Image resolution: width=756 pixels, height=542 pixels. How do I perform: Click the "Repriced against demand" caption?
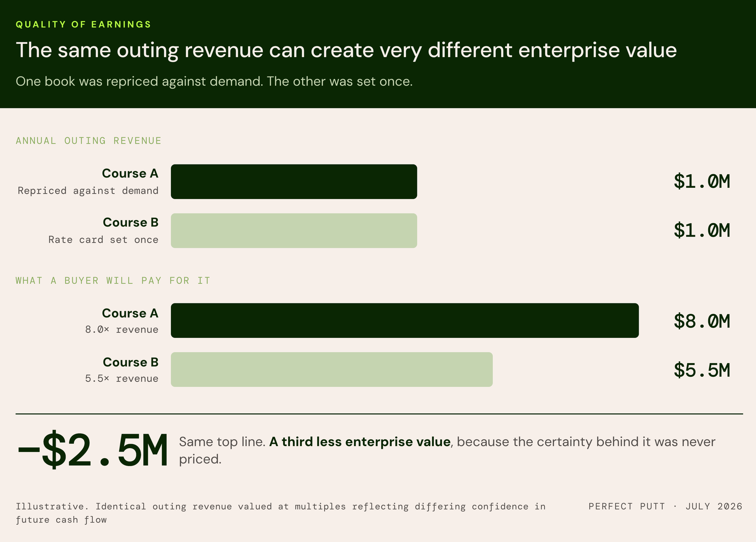pyautogui.click(x=88, y=190)
